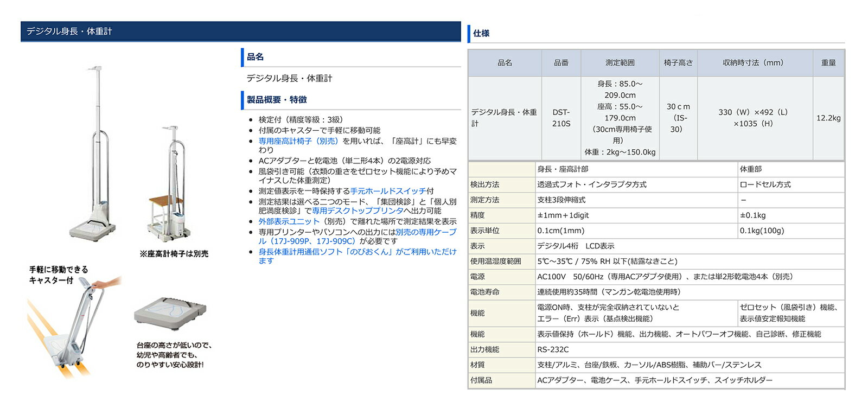The width and height of the screenshot is (868, 408).
Task: Click the 製品概要・特徴 section heading
Action: [x=277, y=100]
